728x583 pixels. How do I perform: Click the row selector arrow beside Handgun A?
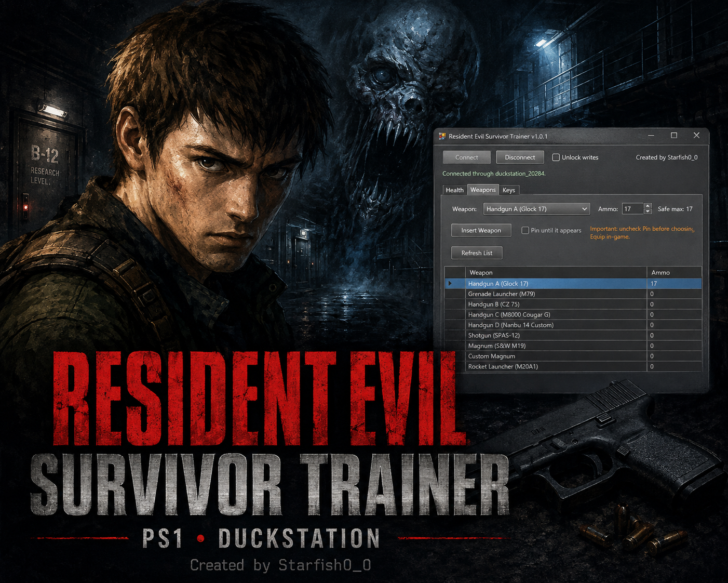click(450, 284)
